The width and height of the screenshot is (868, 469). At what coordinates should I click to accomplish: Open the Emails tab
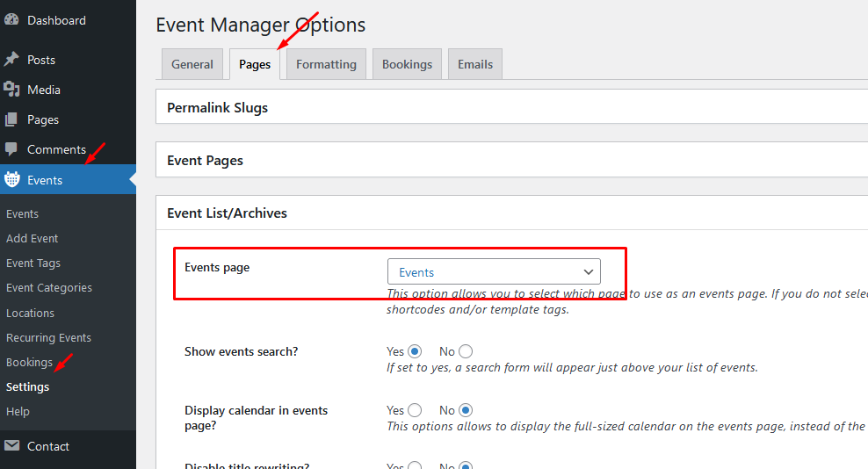475,64
